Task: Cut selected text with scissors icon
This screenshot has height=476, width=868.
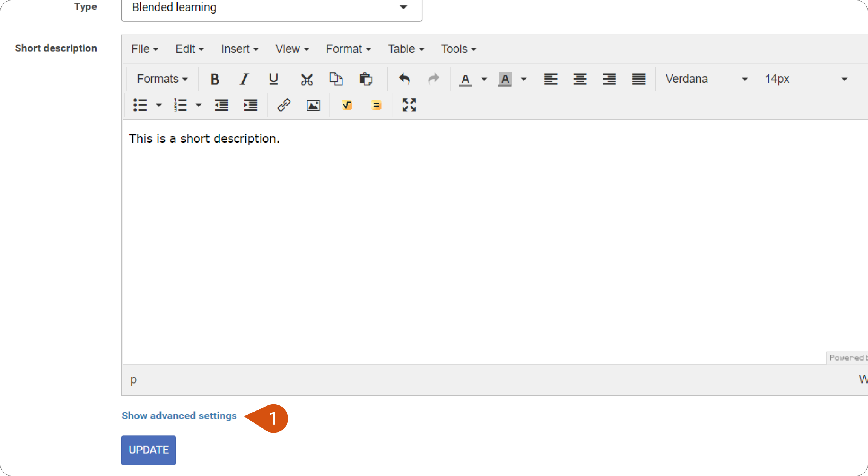Action: [307, 79]
